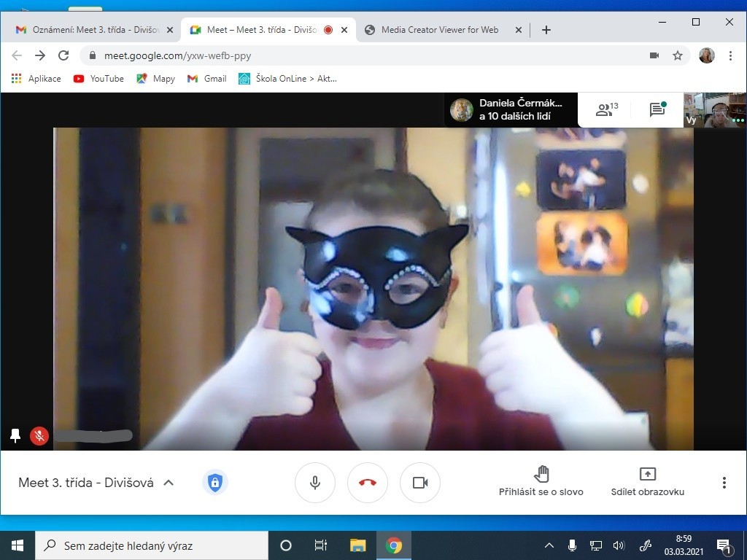Switch to the Gmail Oznámení tab

[x=95, y=30]
